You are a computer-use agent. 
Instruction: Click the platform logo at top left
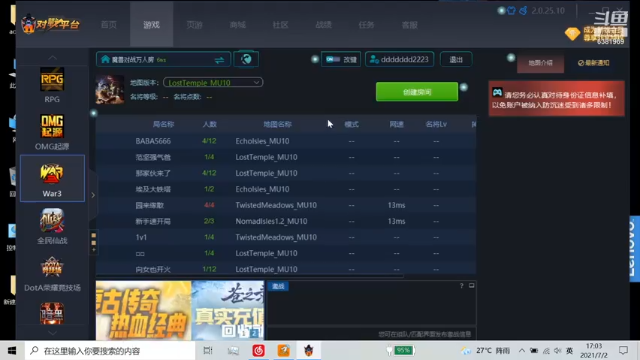[x=51, y=24]
